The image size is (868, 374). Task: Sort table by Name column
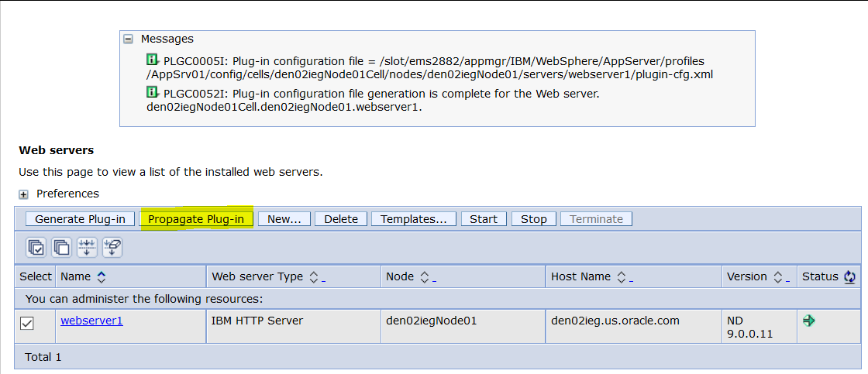[x=101, y=276]
